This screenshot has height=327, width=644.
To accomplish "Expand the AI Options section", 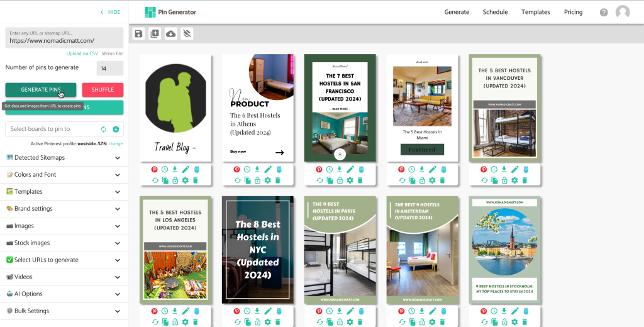I will [x=118, y=294].
